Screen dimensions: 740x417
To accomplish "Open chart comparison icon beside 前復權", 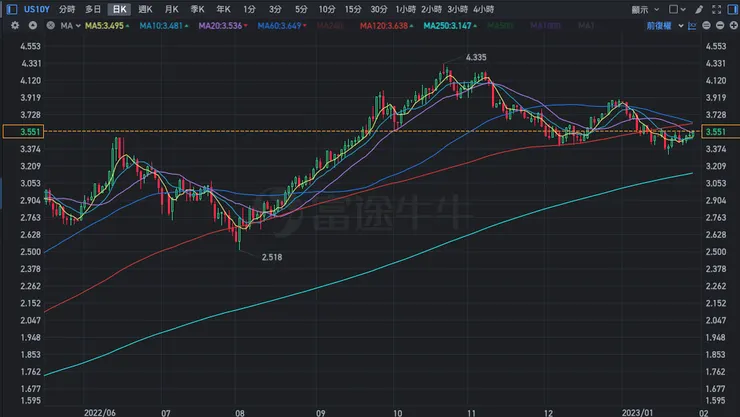I will (692, 26).
